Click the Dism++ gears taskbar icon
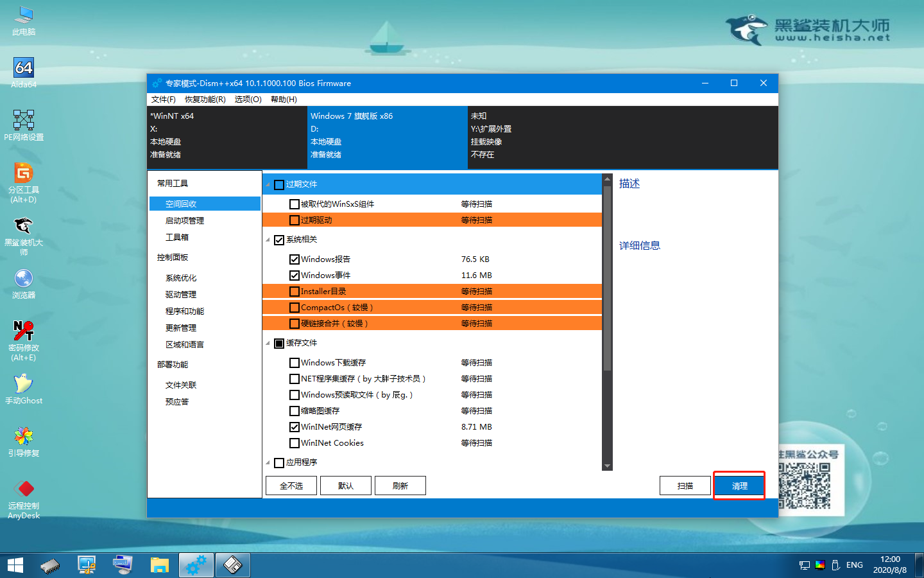 [x=196, y=565]
